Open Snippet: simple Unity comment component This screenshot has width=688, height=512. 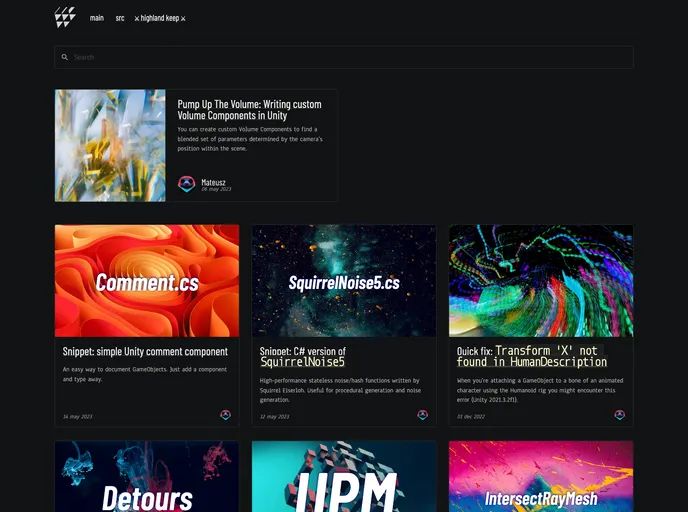coord(146,352)
